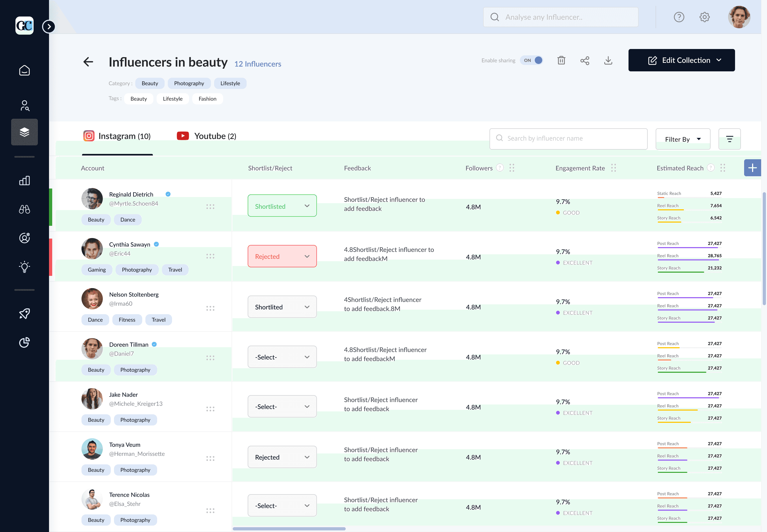The height and width of the screenshot is (532, 767).
Task: Click the Search by influencer name field
Action: tap(568, 139)
